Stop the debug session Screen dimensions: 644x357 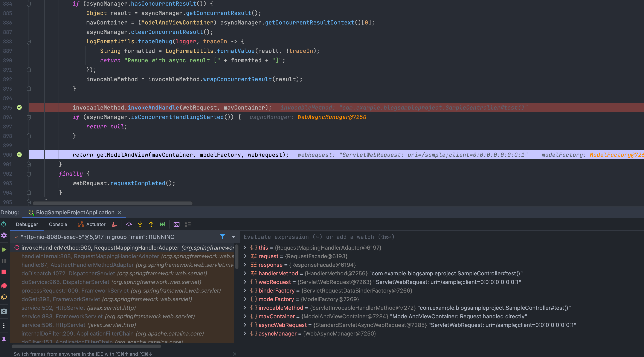[4, 272]
